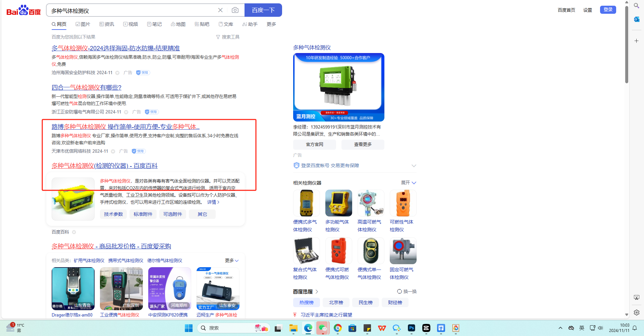Open Edge sidebar settings gear
The image size is (644, 336).
(x=636, y=312)
